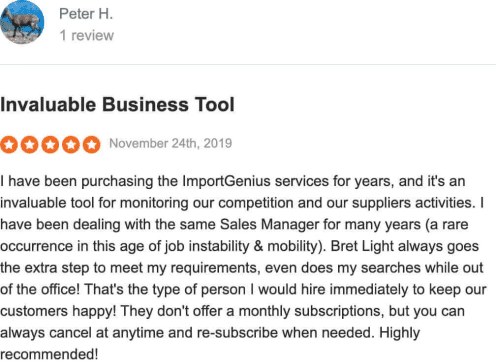Click the closing word recommended!

(49, 354)
